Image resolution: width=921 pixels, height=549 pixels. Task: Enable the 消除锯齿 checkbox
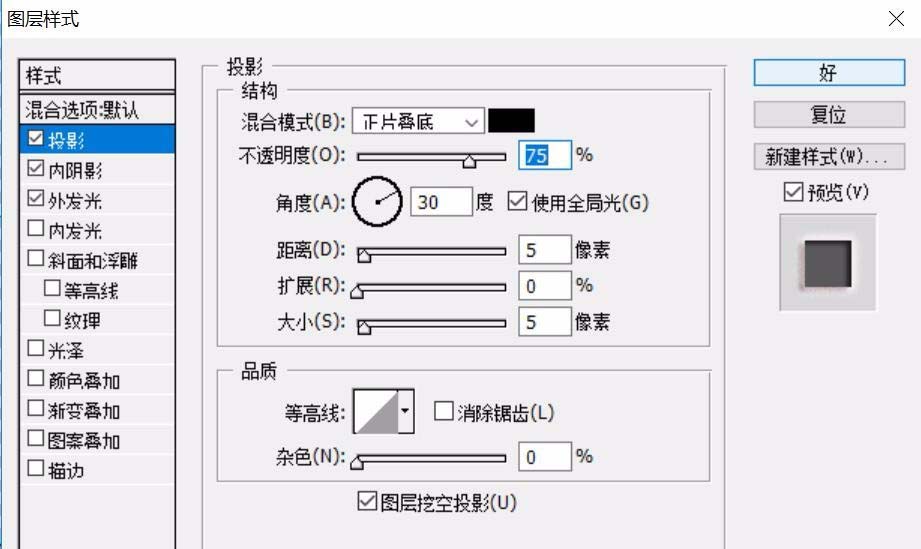point(443,412)
